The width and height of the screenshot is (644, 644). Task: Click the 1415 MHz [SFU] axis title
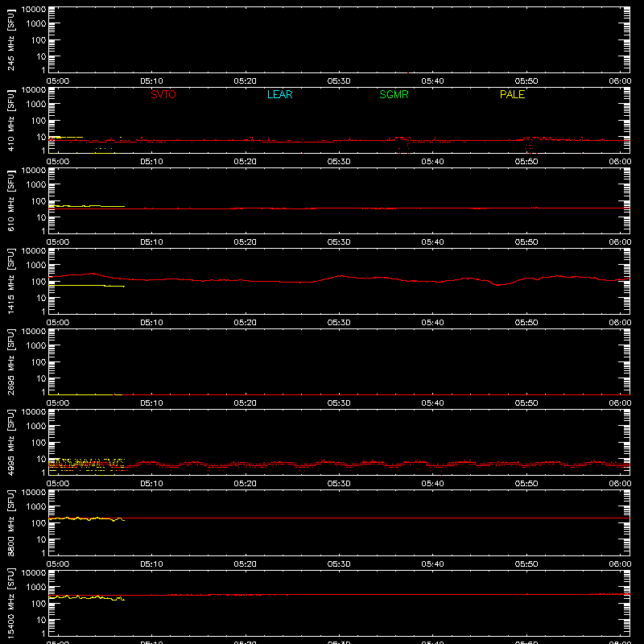click(x=10, y=281)
